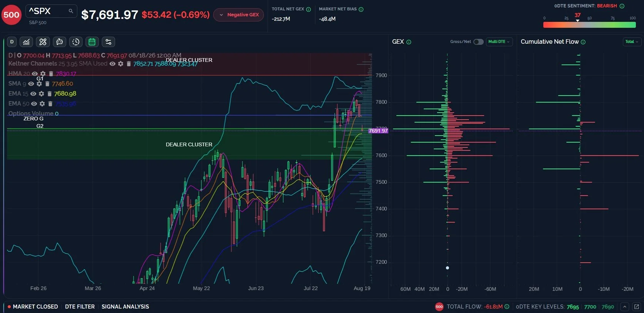Click the 7691.97 price label on axis
The width and height of the screenshot is (644, 313).
point(378,131)
